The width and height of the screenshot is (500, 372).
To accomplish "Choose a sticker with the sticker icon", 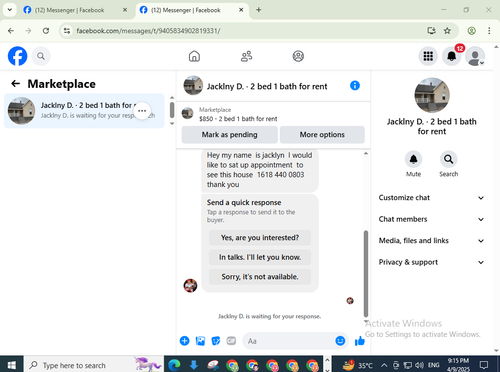I will coord(216,341).
